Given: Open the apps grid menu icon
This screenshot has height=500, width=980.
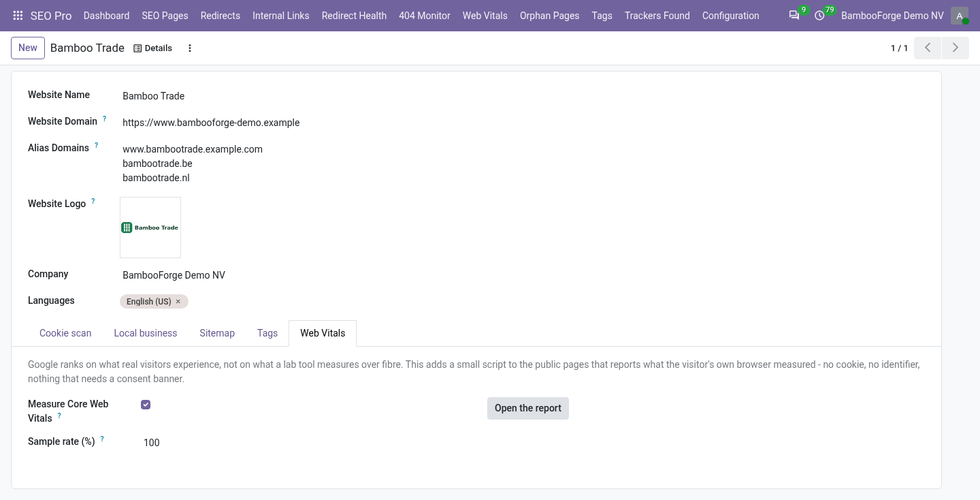Looking at the screenshot, I should (x=18, y=16).
